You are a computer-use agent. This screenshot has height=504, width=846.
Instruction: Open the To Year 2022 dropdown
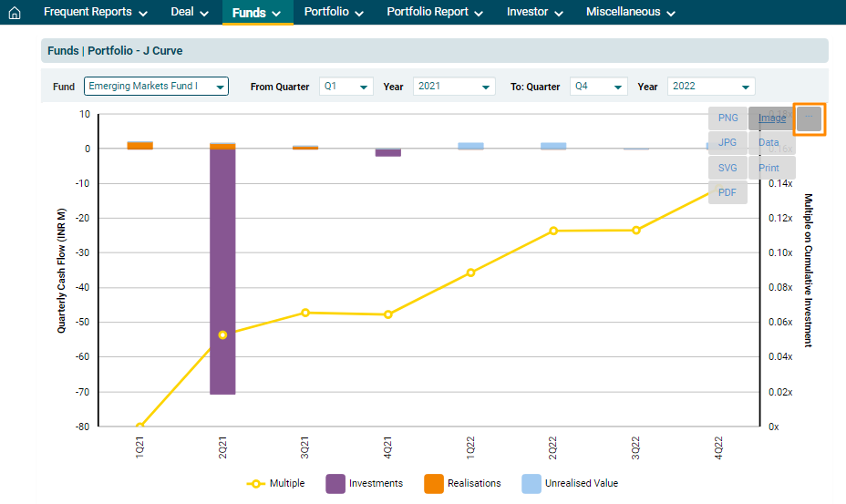click(x=711, y=87)
